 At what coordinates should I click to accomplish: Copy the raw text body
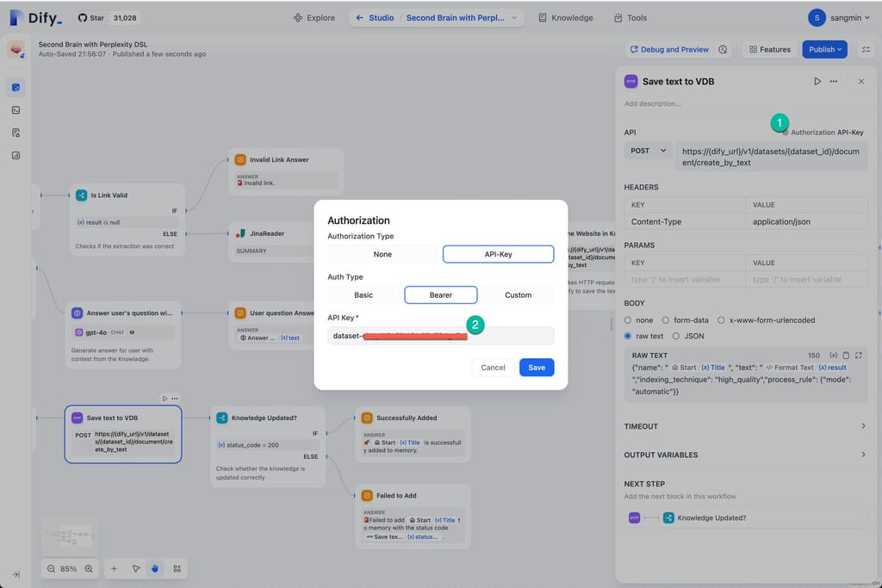click(x=846, y=356)
